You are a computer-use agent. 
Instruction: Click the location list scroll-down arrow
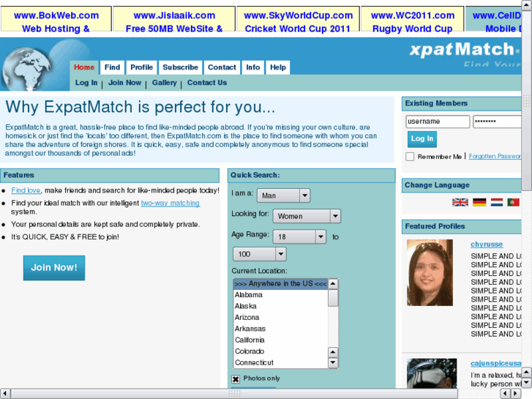[333, 362]
